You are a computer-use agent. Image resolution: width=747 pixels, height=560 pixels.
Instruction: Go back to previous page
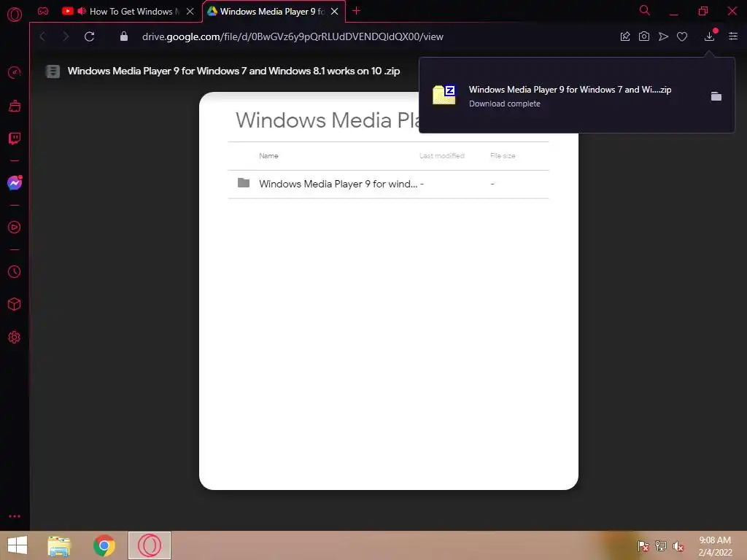[42, 36]
